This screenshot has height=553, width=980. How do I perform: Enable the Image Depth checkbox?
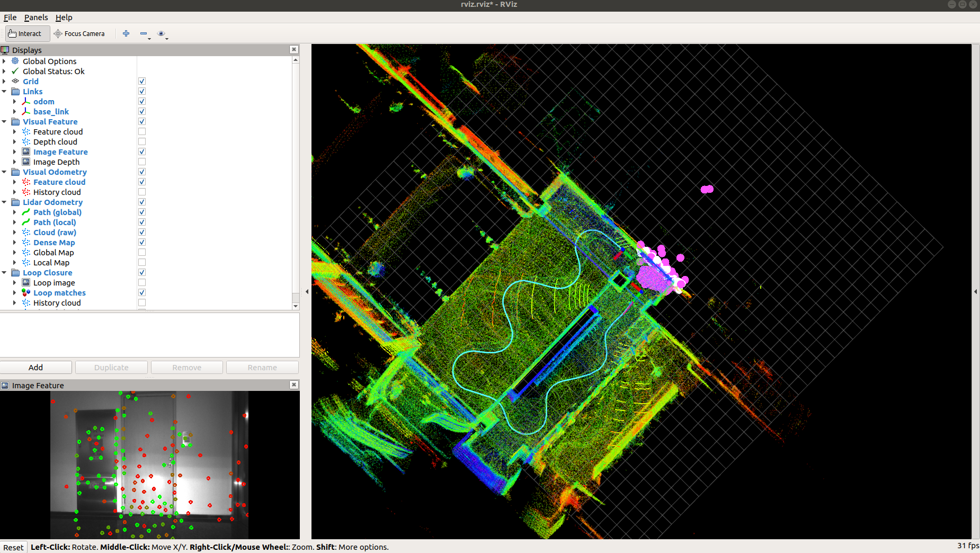(142, 162)
